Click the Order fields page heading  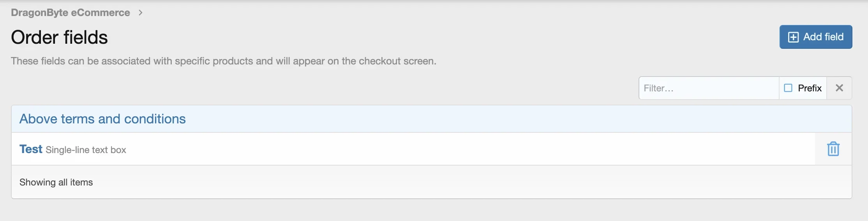tap(59, 37)
